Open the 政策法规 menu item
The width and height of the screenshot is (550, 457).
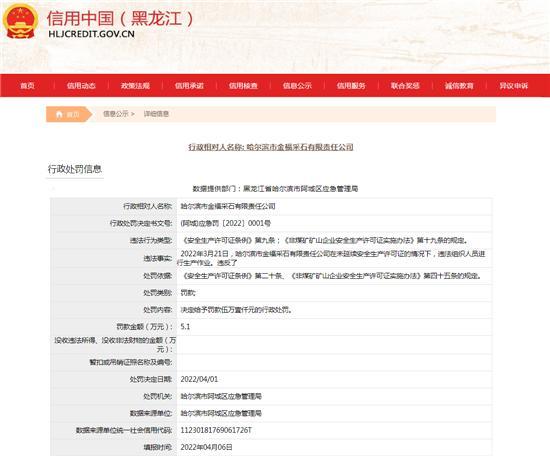tap(135, 86)
